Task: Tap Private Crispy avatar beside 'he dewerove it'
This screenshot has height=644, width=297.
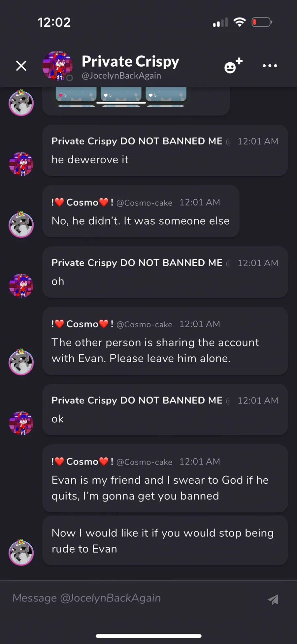Action: click(21, 164)
